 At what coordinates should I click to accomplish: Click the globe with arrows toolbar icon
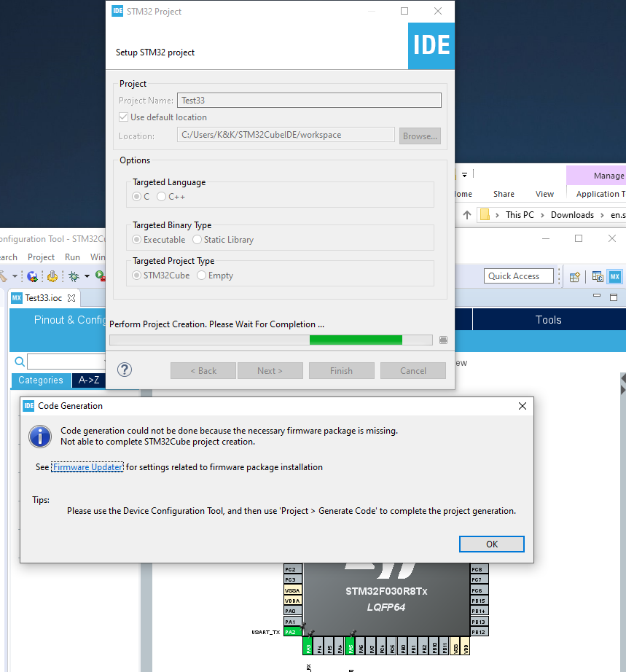tap(32, 276)
